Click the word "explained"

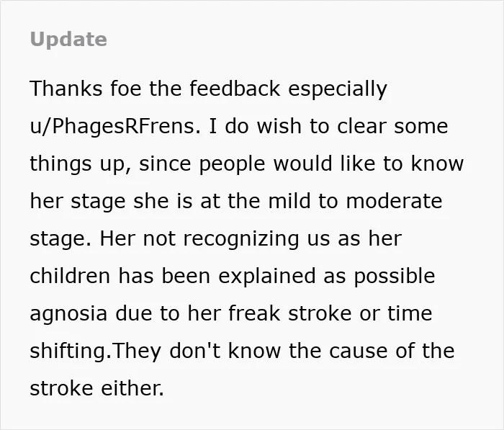267,277
